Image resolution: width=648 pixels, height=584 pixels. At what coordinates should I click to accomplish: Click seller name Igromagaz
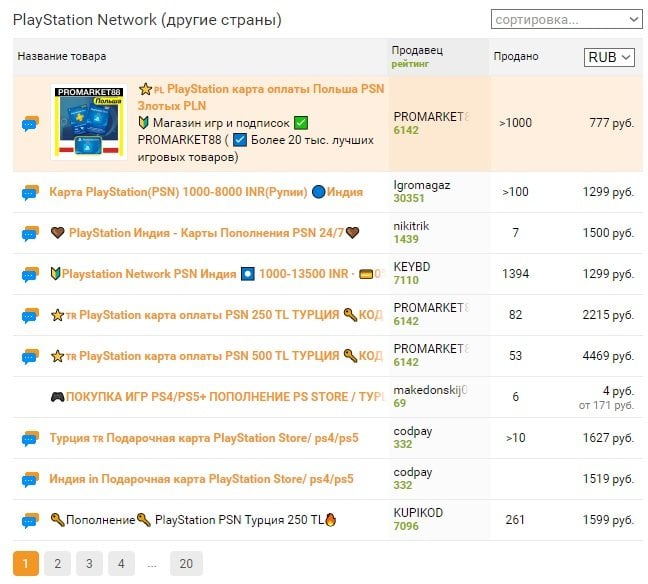coord(422,185)
